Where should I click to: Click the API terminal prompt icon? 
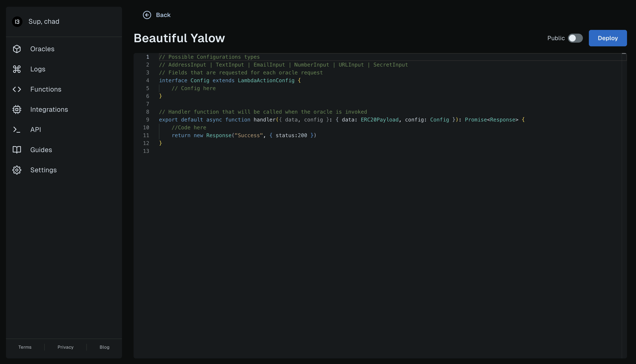coord(17,129)
